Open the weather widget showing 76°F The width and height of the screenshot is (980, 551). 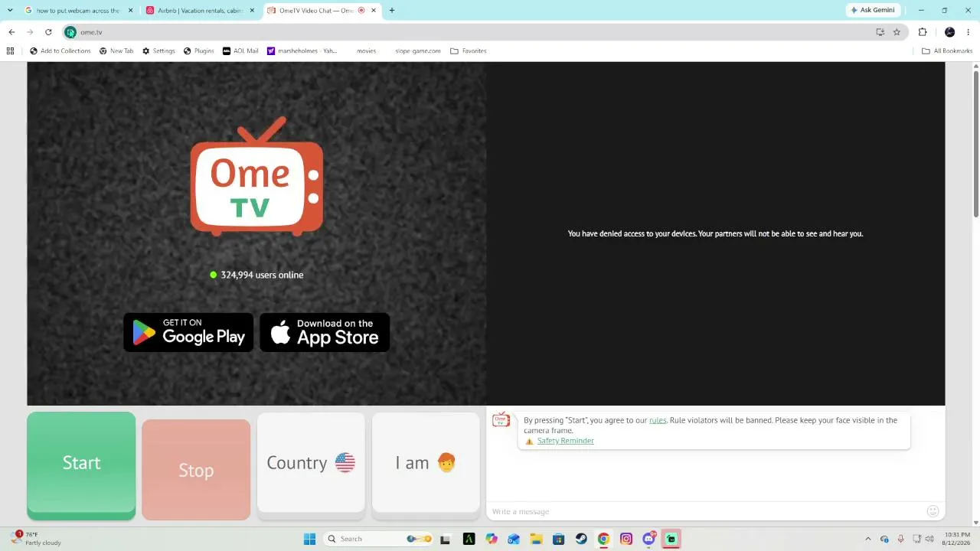(x=36, y=539)
